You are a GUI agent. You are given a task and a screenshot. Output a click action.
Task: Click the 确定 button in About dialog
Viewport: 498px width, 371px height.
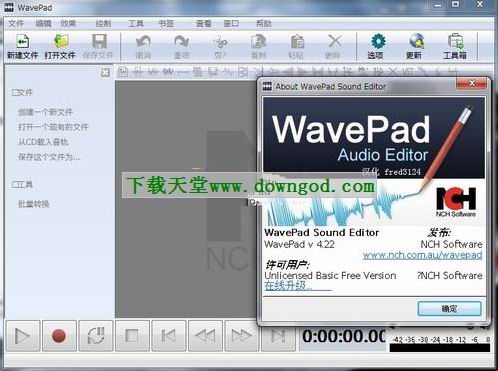(449, 309)
